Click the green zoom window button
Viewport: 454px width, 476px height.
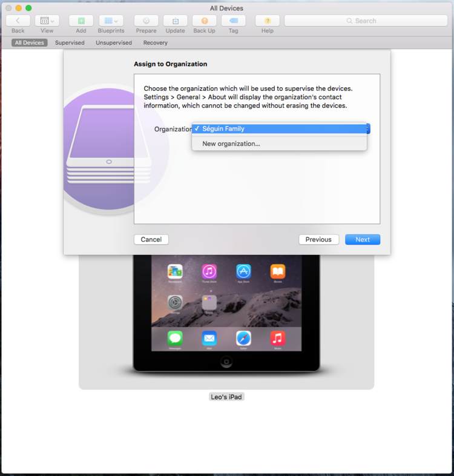pyautogui.click(x=28, y=8)
